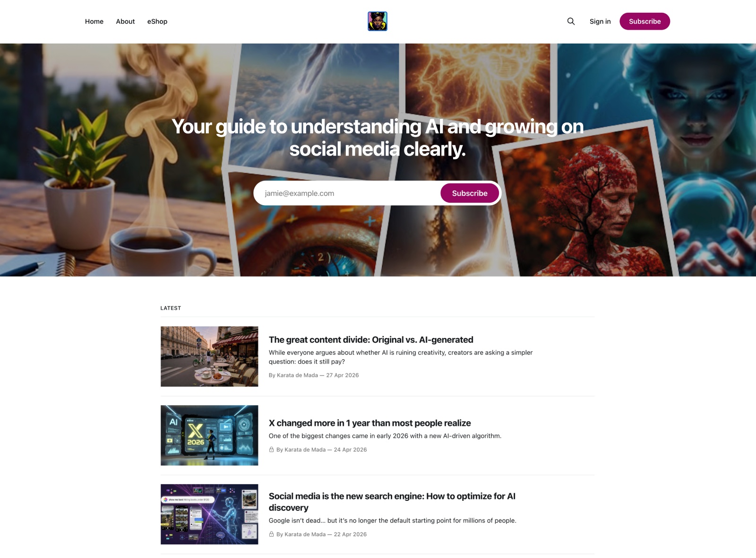This screenshot has height=558, width=756.
Task: Open 'X changed more in 1 year' headline
Action: 370,423
